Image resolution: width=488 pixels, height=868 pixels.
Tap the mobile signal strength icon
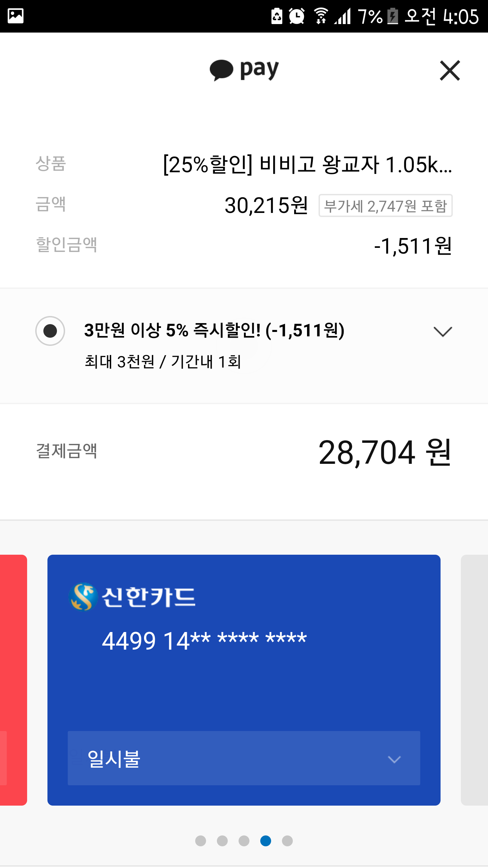(x=343, y=16)
